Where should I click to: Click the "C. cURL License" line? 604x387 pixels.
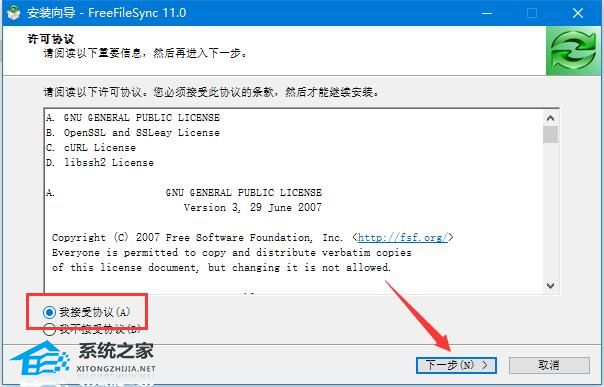[x=91, y=147]
